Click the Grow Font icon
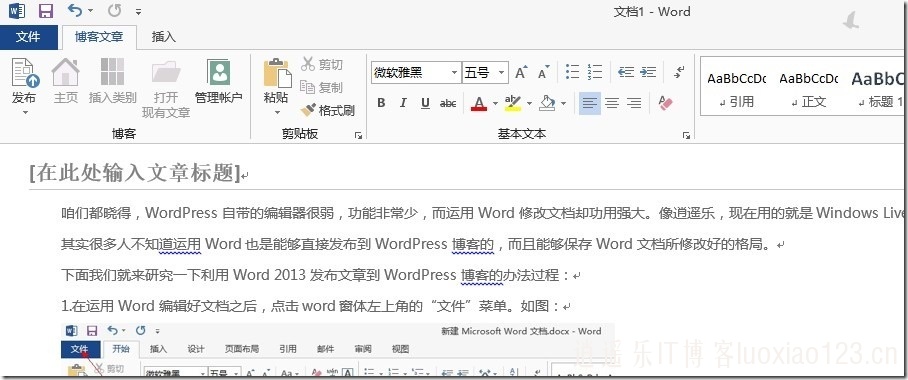 coord(521,72)
